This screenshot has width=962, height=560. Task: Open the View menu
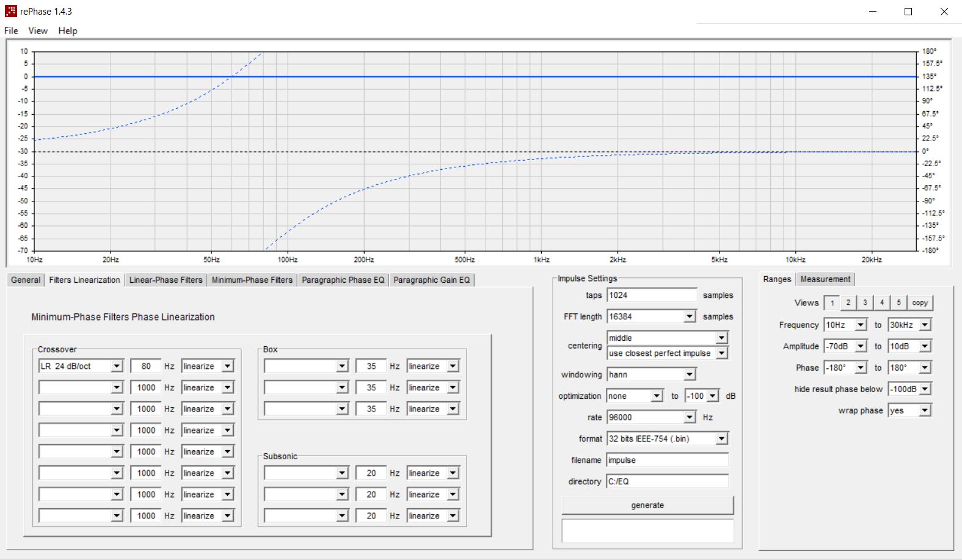pyautogui.click(x=38, y=31)
